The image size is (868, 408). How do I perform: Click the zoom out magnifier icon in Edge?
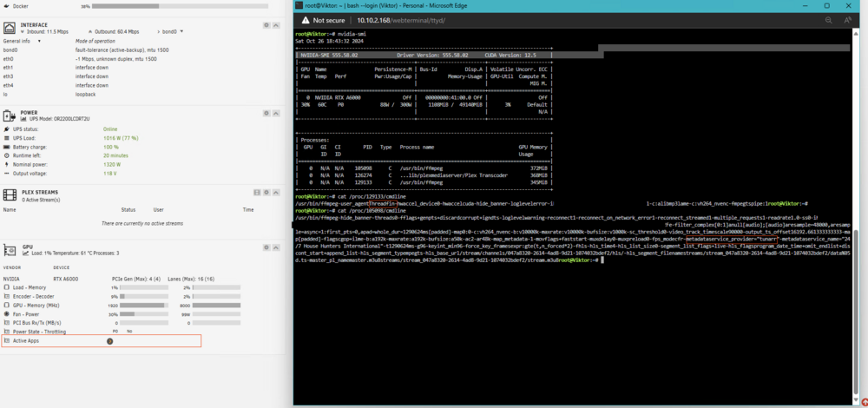[x=829, y=20]
